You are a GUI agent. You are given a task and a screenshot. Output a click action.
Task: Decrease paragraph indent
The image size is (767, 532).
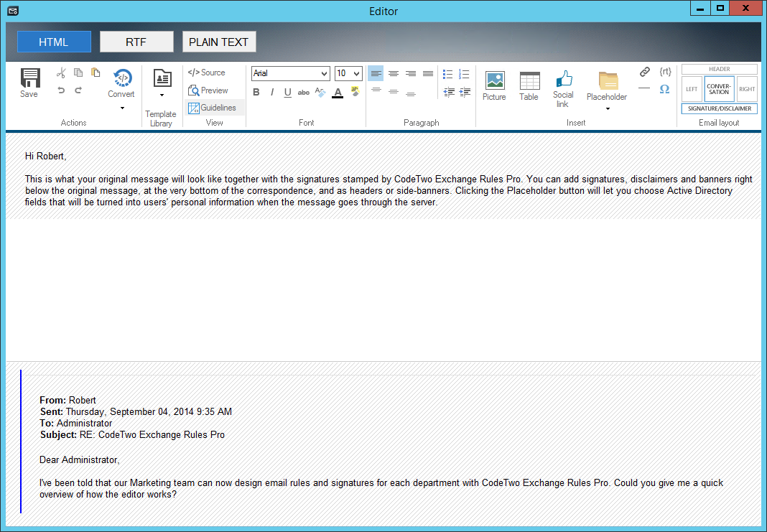449,91
